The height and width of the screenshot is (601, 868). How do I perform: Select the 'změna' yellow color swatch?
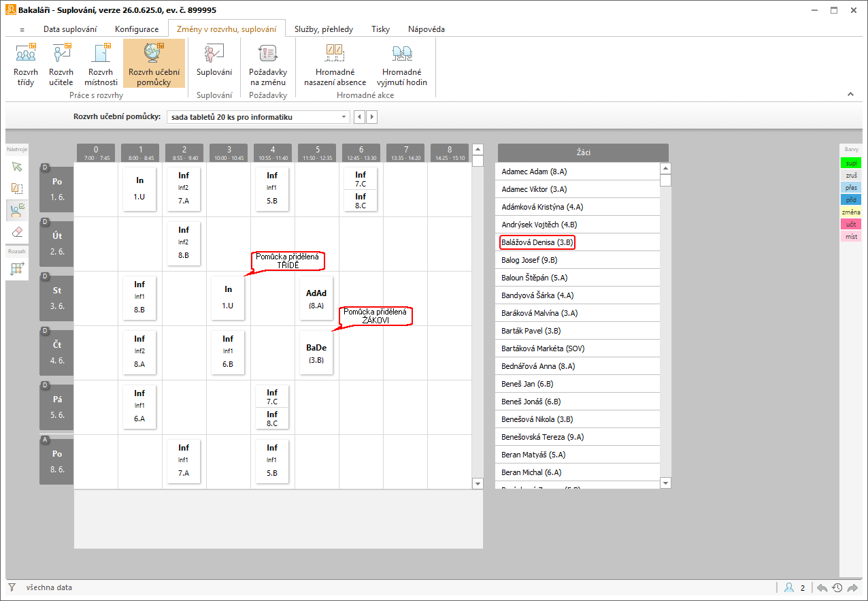click(x=851, y=212)
